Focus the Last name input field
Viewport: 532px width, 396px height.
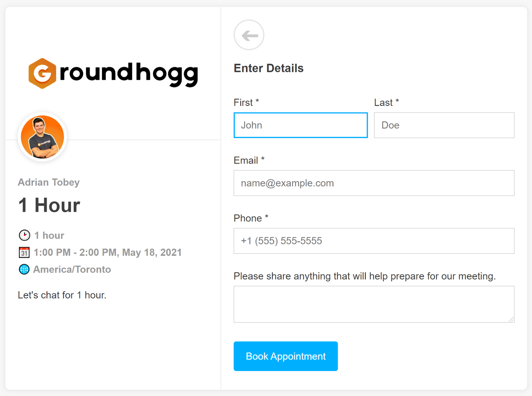click(x=444, y=125)
